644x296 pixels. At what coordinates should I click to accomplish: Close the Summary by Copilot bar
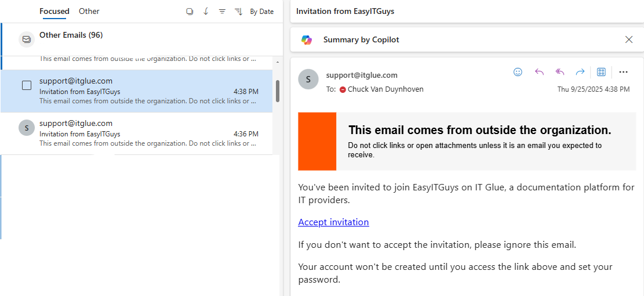pyautogui.click(x=629, y=39)
